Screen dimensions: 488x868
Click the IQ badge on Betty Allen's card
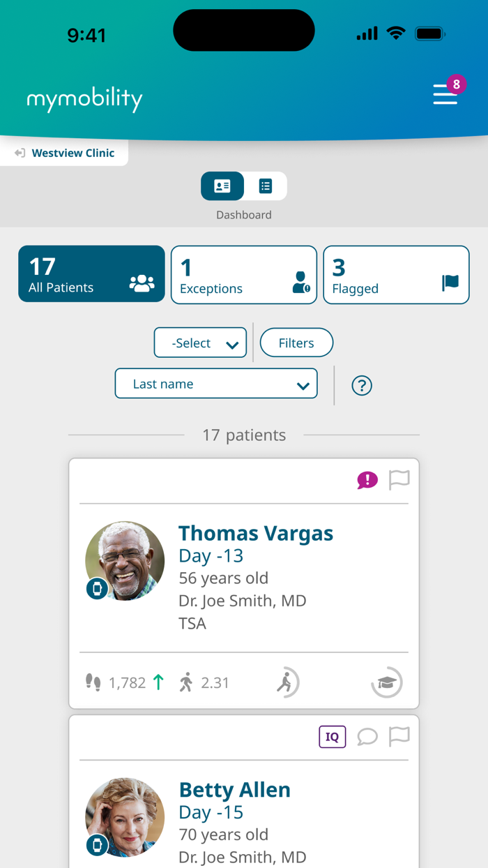(333, 737)
